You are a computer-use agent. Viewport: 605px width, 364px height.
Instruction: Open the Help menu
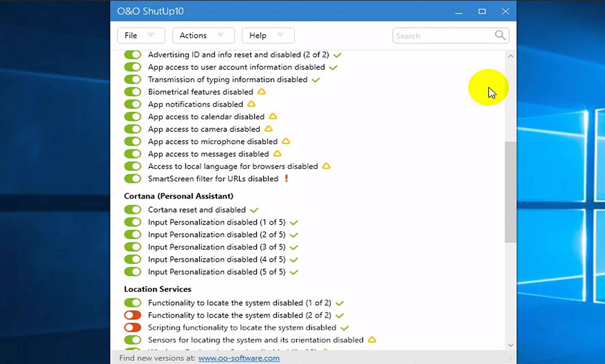click(268, 35)
